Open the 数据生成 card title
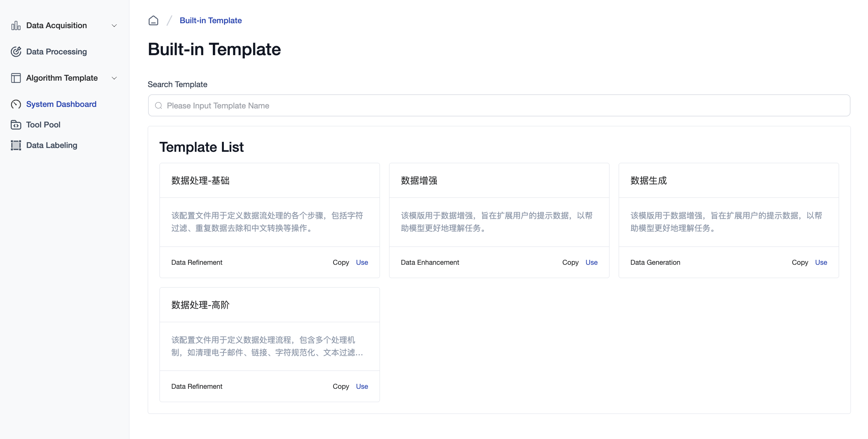The width and height of the screenshot is (868, 439). (x=648, y=181)
